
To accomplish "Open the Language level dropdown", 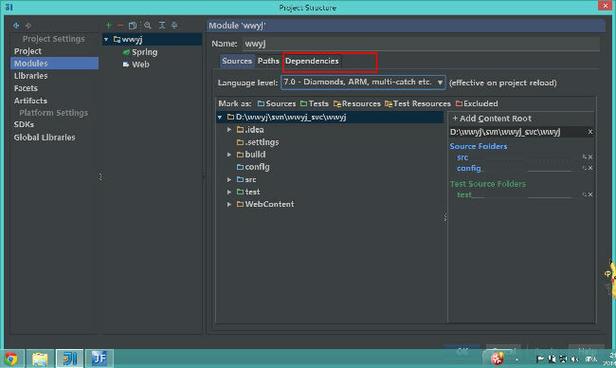I will (x=363, y=82).
